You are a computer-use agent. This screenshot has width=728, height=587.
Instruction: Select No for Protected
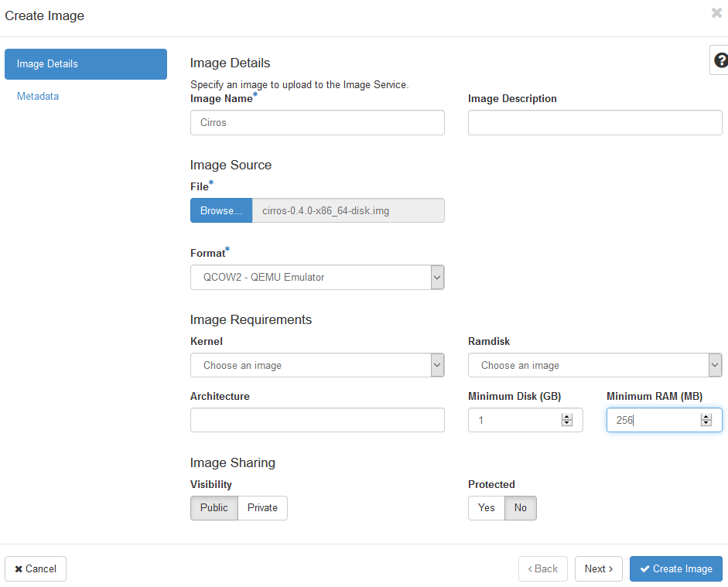(521, 507)
